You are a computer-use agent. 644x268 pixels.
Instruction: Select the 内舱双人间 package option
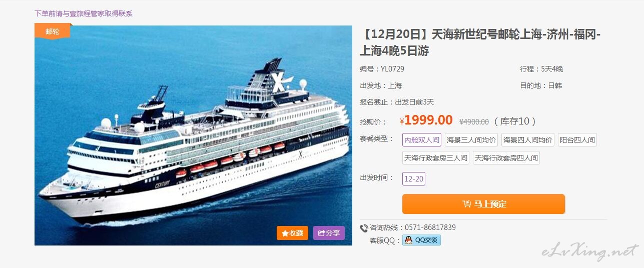(422, 140)
